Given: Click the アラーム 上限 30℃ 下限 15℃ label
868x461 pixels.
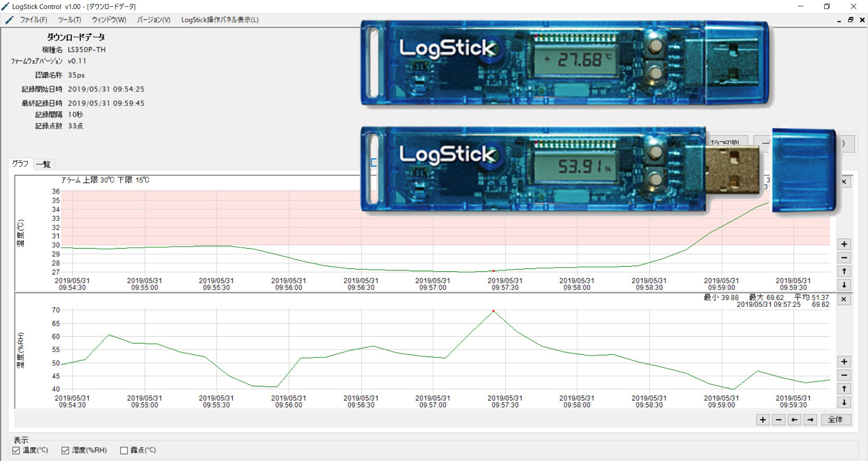Looking at the screenshot, I should [105, 180].
